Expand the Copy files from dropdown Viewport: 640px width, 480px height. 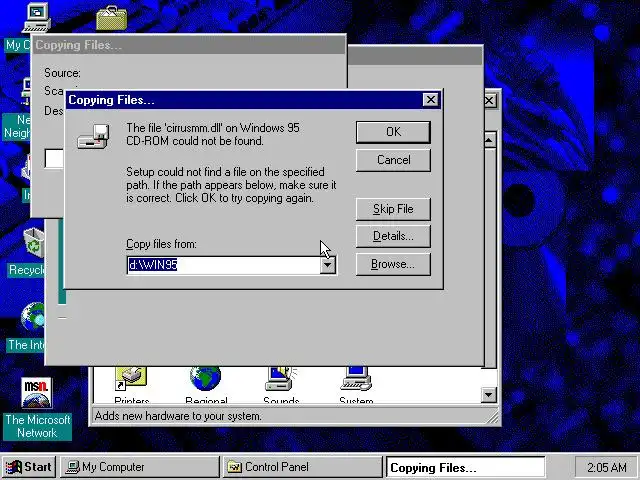(328, 265)
